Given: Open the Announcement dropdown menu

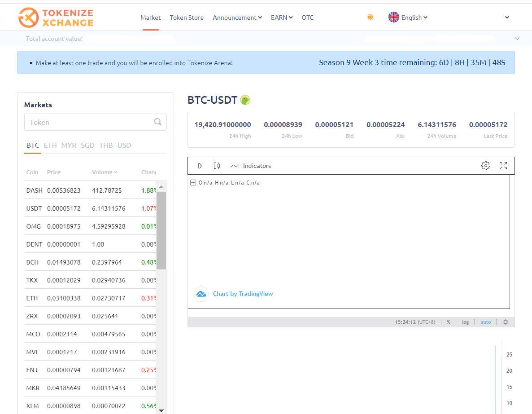Looking at the screenshot, I should coord(237,18).
